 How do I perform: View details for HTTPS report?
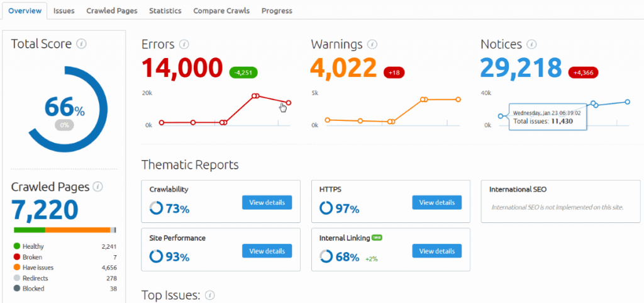(x=436, y=202)
